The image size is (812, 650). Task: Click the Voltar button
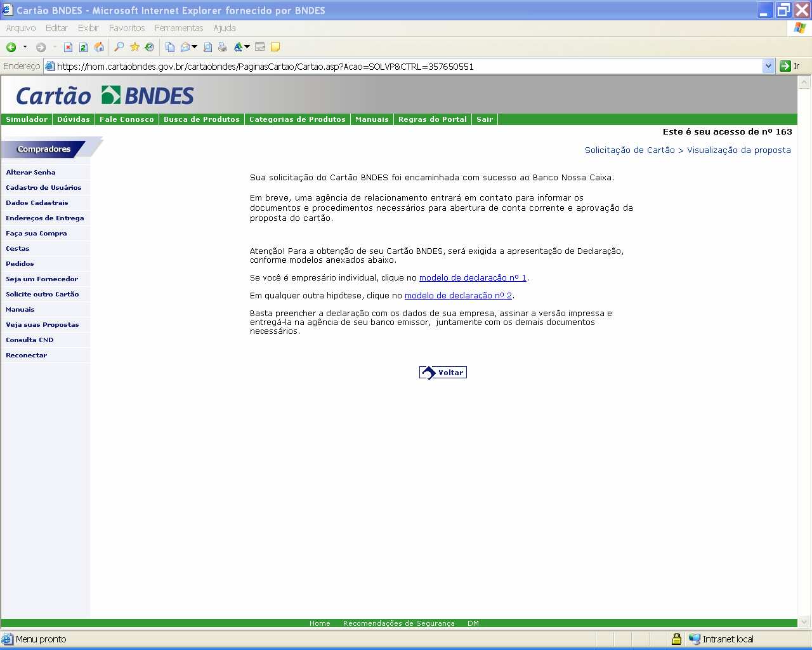[x=443, y=373]
